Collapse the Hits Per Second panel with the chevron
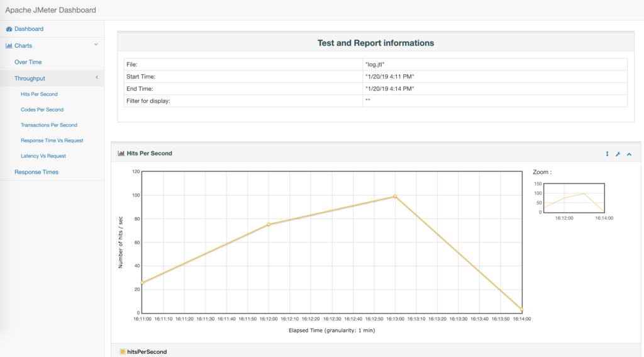 629,154
